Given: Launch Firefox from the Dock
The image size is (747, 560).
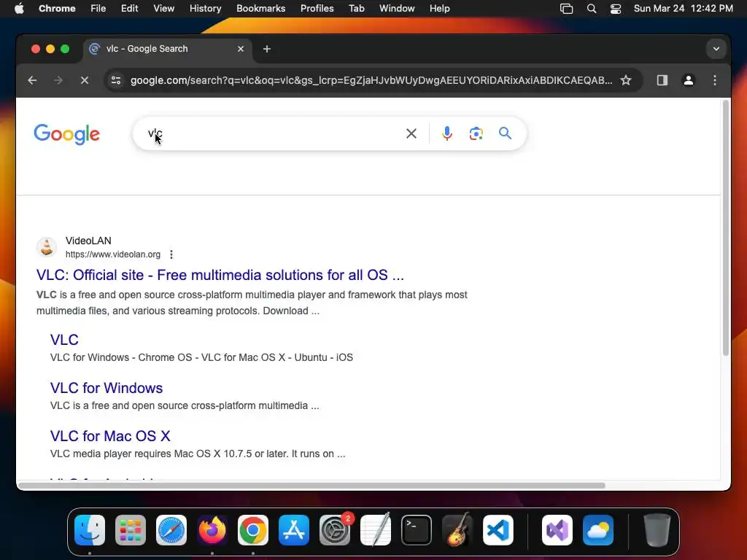Looking at the screenshot, I should 212,530.
